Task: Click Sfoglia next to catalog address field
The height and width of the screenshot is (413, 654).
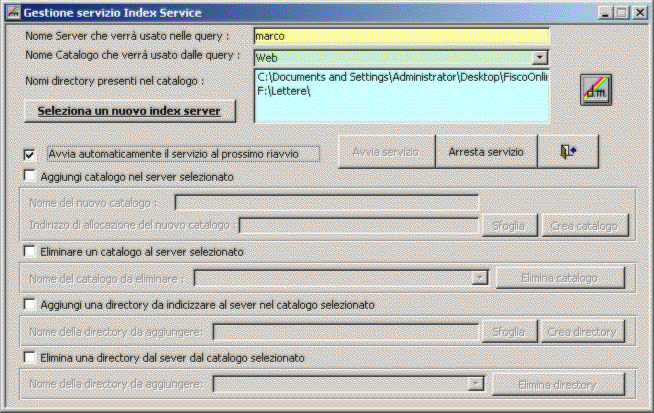Action: 509,226
